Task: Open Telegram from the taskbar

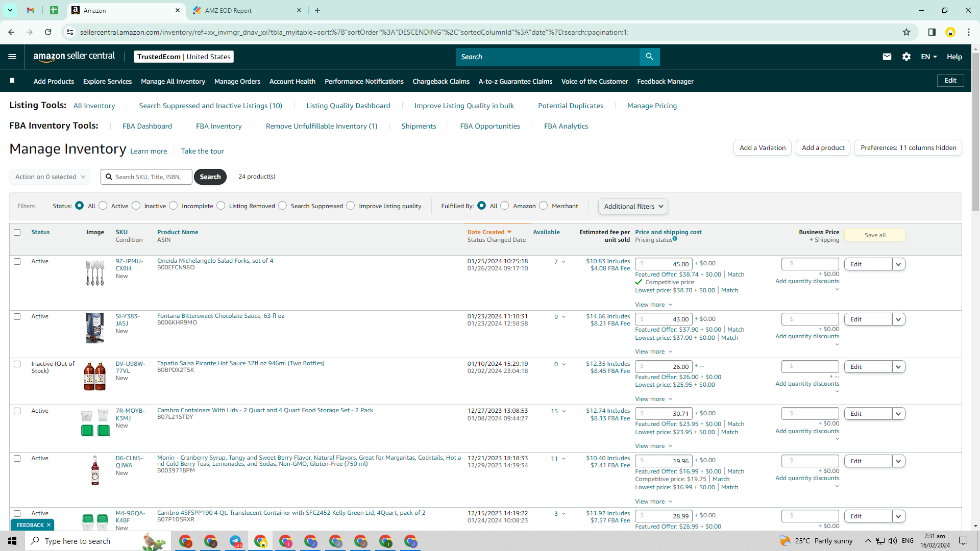Action: tap(235, 541)
